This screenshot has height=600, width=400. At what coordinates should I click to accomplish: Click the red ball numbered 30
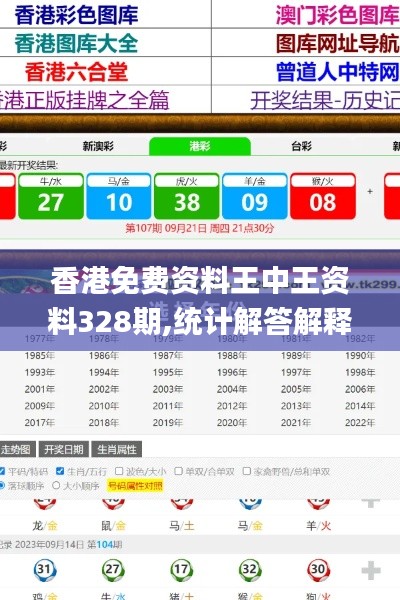pyautogui.click(x=318, y=570)
